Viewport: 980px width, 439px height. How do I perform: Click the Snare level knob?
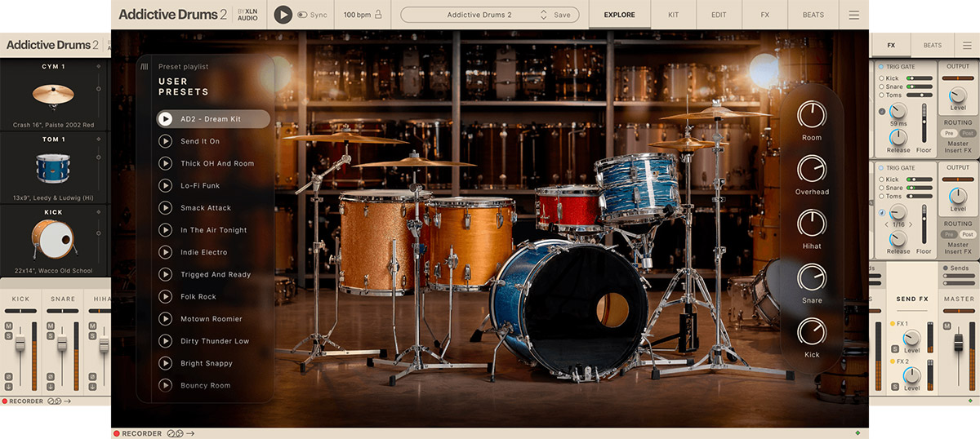[811, 277]
